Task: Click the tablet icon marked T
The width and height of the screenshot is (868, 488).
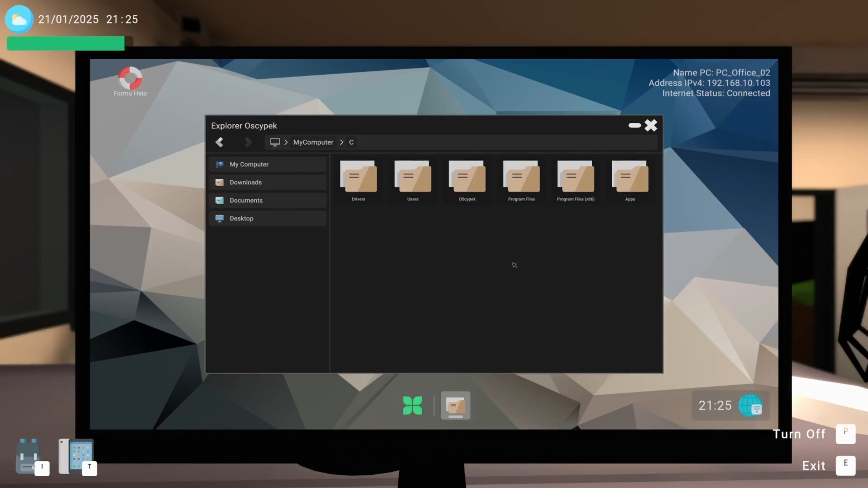Action: [76, 455]
